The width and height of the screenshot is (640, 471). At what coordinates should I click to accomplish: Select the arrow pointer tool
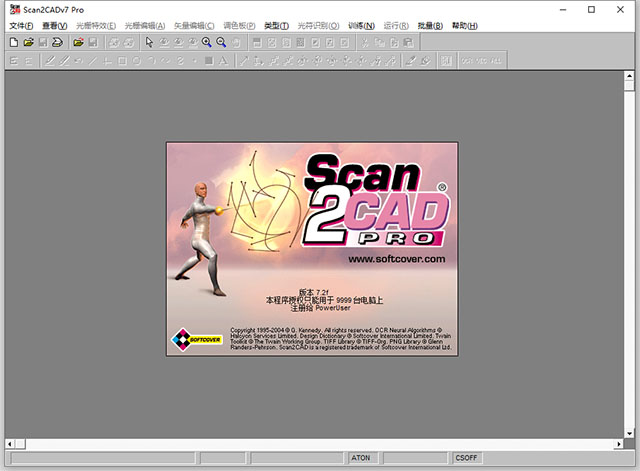pos(149,43)
